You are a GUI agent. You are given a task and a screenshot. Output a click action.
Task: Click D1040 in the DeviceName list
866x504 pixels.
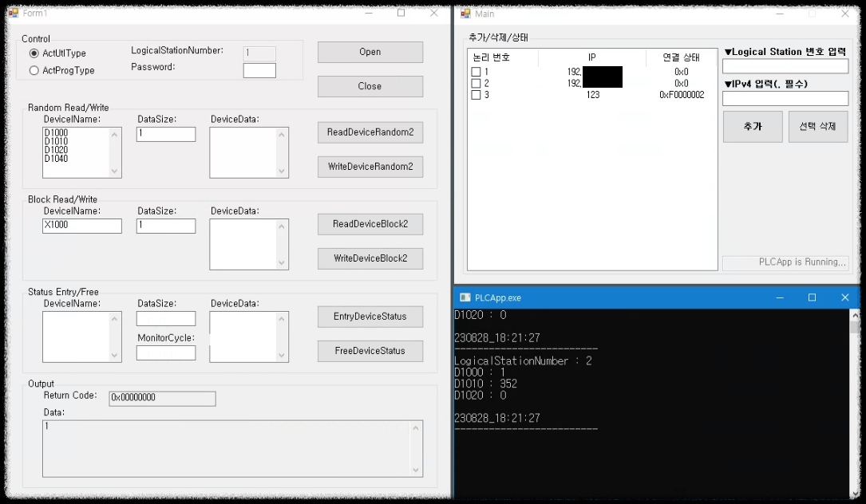[x=57, y=159]
